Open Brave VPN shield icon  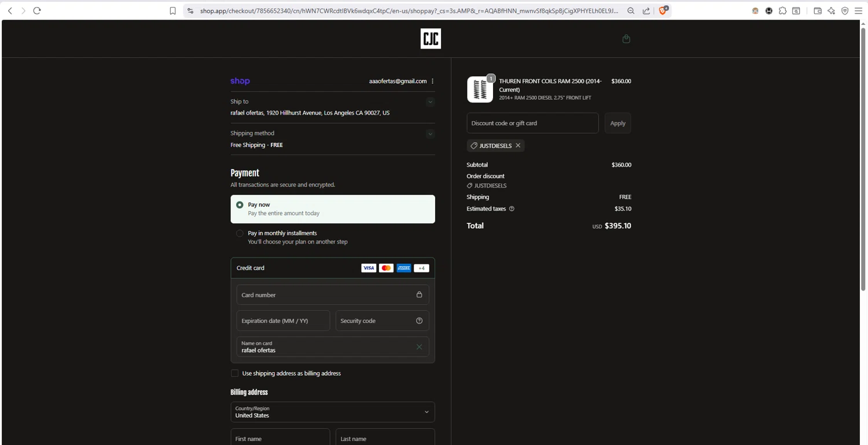[x=845, y=10]
